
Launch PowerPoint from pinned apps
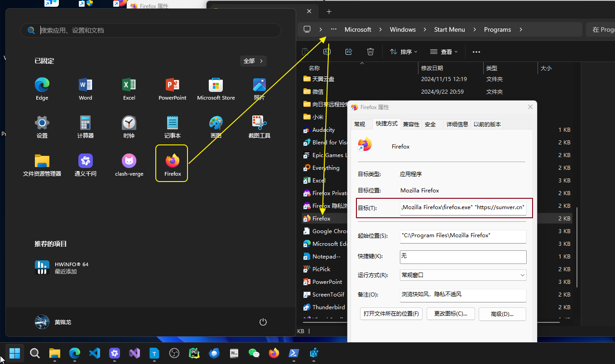(x=173, y=89)
